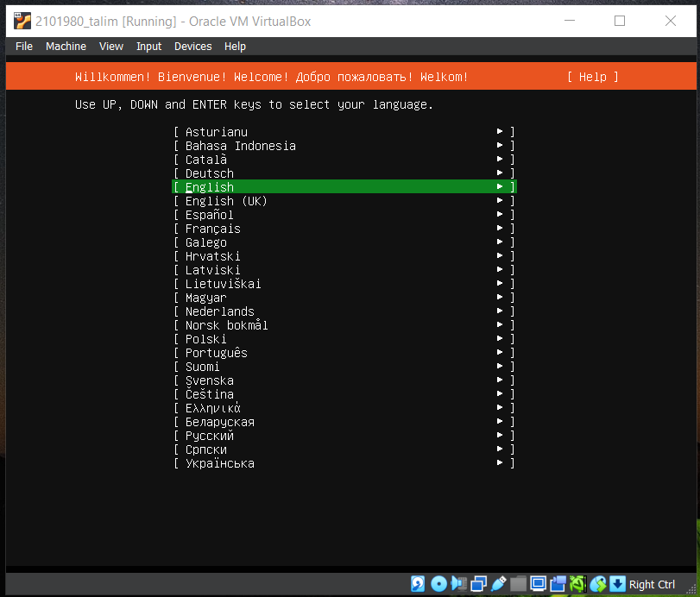Screen dimensions: 700x597
Task: Choose Português from the list
Action: tap(344, 353)
